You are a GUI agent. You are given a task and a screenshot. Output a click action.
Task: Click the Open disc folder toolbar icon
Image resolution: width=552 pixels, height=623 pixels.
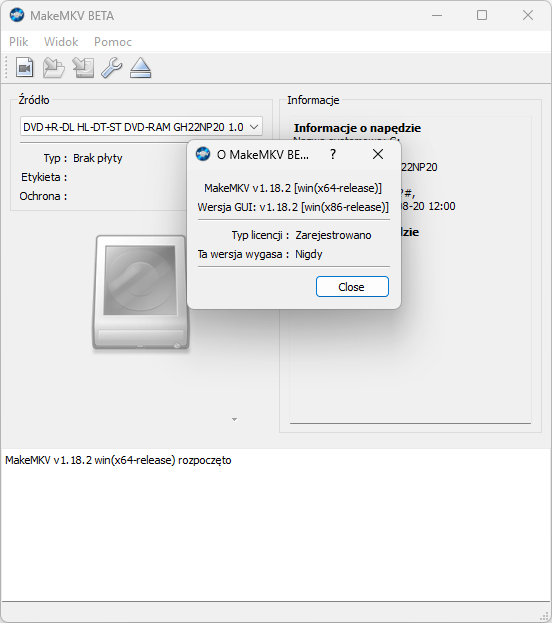coord(54,68)
